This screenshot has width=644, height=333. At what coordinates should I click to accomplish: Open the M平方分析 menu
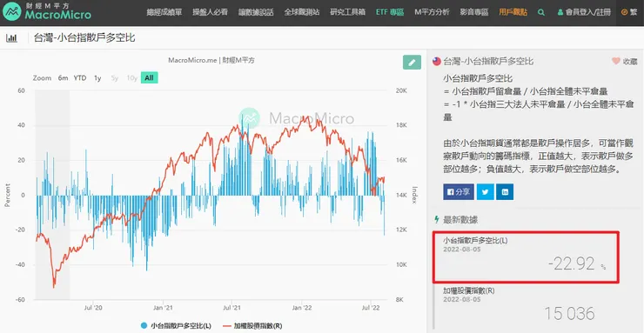point(432,12)
